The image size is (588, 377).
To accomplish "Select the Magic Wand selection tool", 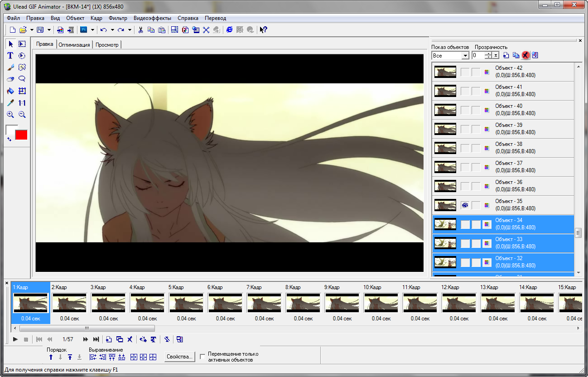I will [22, 68].
